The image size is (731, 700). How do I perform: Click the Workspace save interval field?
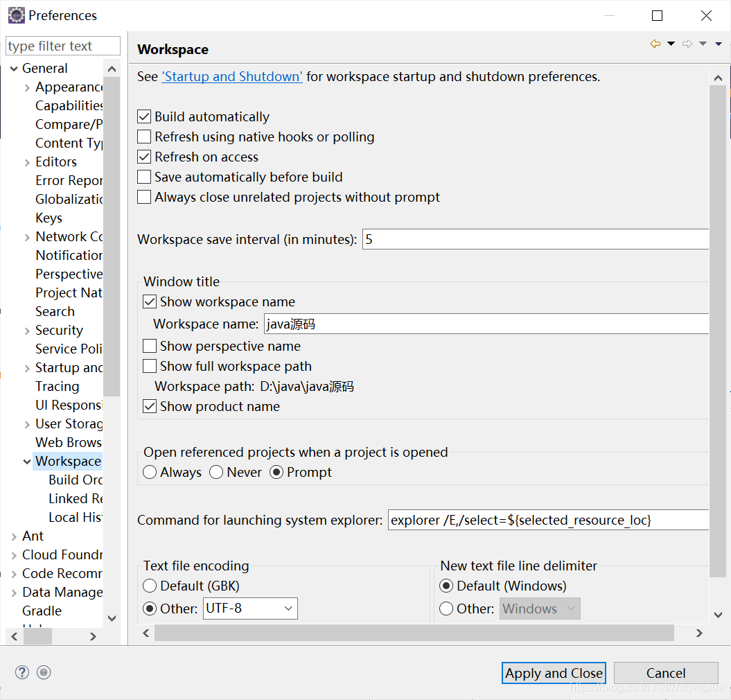coord(535,239)
